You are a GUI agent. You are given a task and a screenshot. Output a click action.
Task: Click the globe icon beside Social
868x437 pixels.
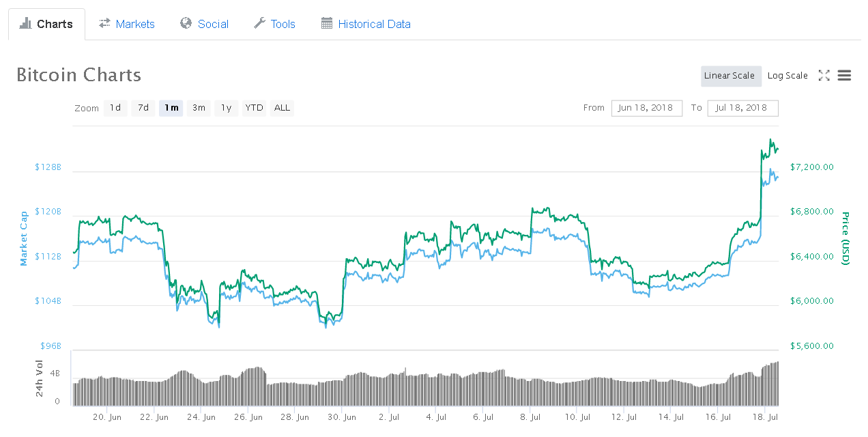186,24
